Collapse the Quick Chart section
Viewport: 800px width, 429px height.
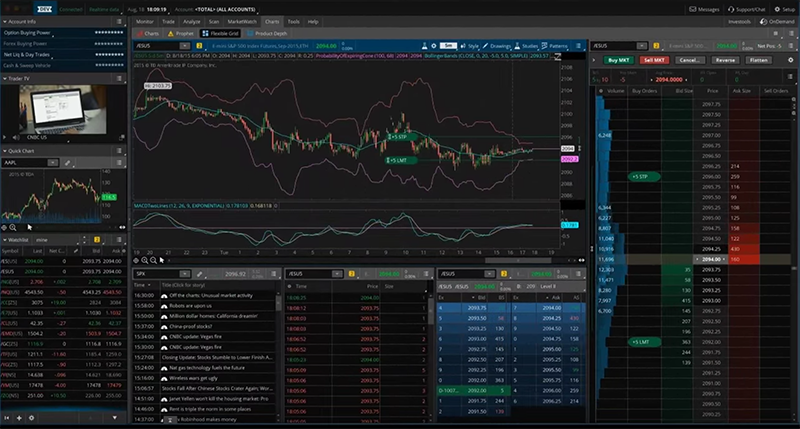click(x=5, y=151)
